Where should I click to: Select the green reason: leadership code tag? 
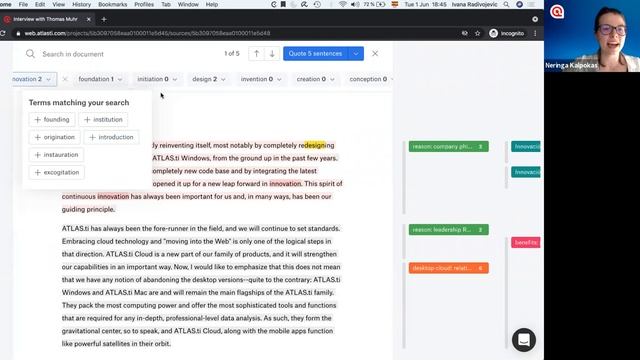[x=449, y=230]
